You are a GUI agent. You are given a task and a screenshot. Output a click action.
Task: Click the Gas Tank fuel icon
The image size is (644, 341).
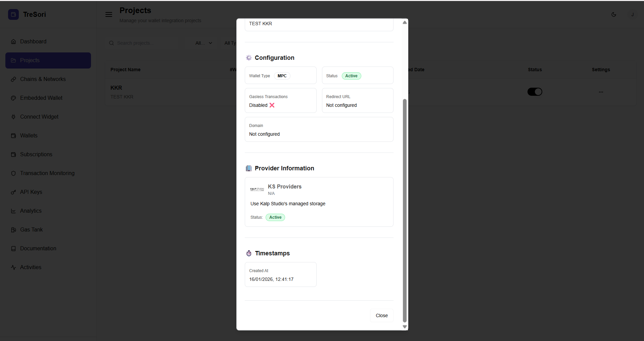13,230
